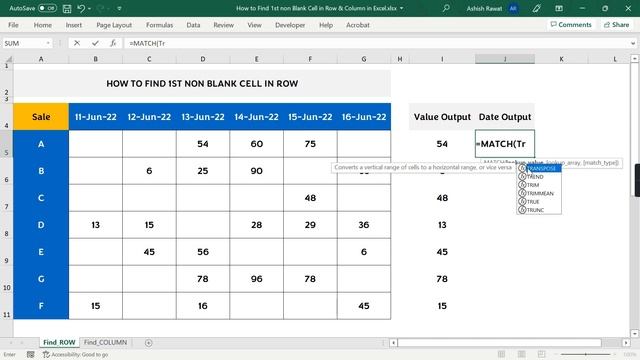
Task: Click column header K
Action: click(561, 59)
